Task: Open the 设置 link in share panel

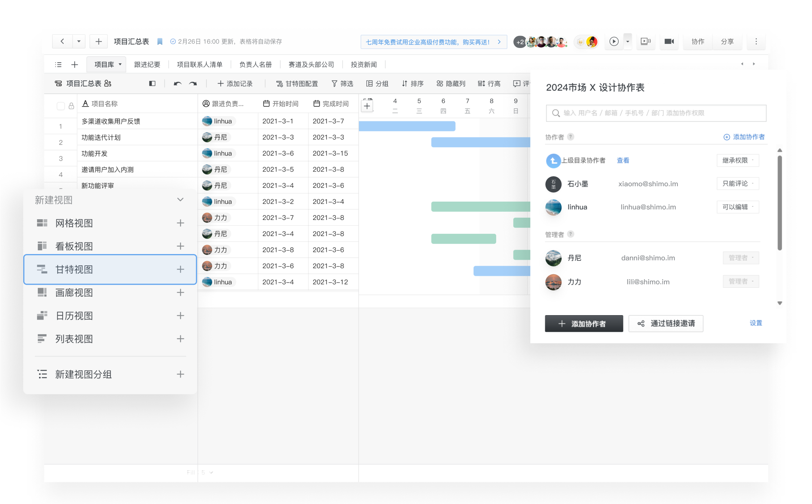Action: coord(756,323)
